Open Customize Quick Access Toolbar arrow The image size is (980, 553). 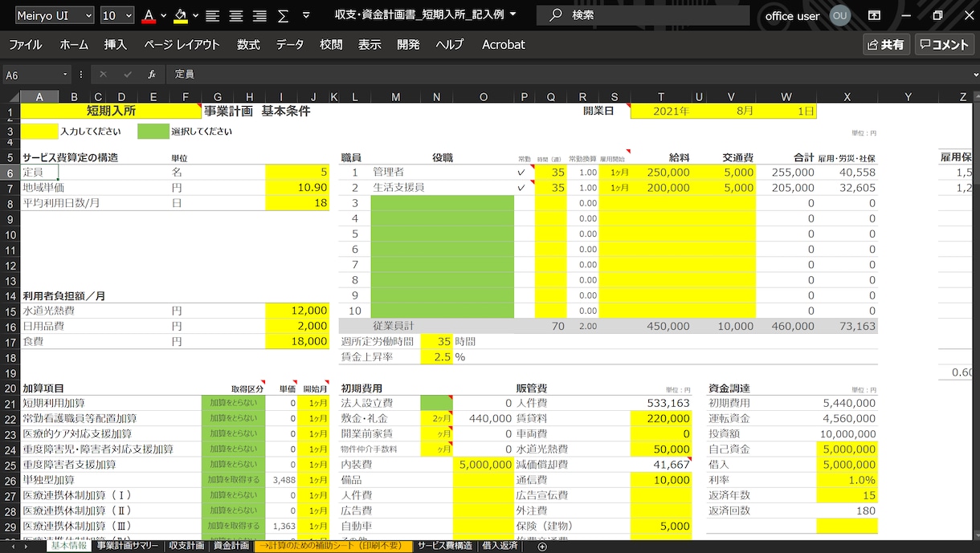point(306,15)
